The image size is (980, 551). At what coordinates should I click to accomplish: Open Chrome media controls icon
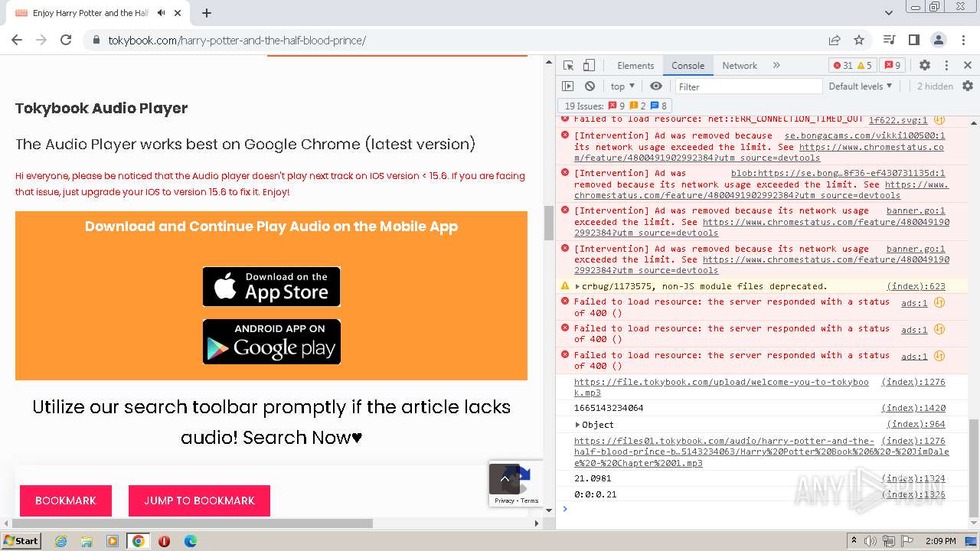tap(889, 40)
